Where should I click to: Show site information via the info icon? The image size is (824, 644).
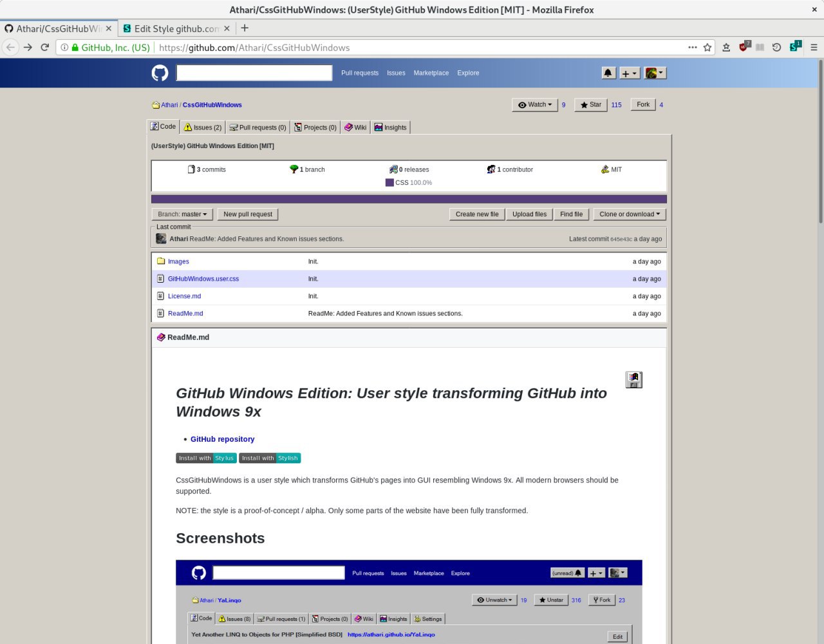pos(64,47)
